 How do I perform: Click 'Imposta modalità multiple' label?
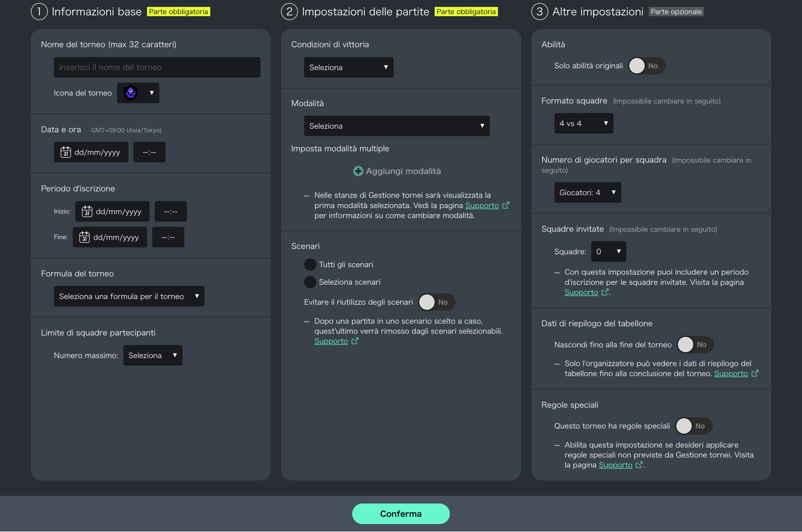[340, 148]
